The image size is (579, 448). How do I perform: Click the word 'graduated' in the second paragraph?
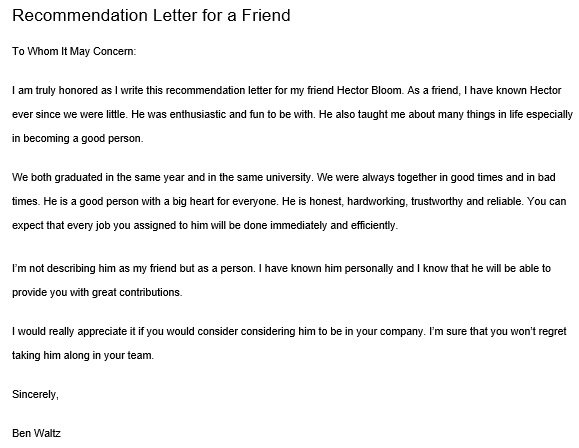point(79,178)
